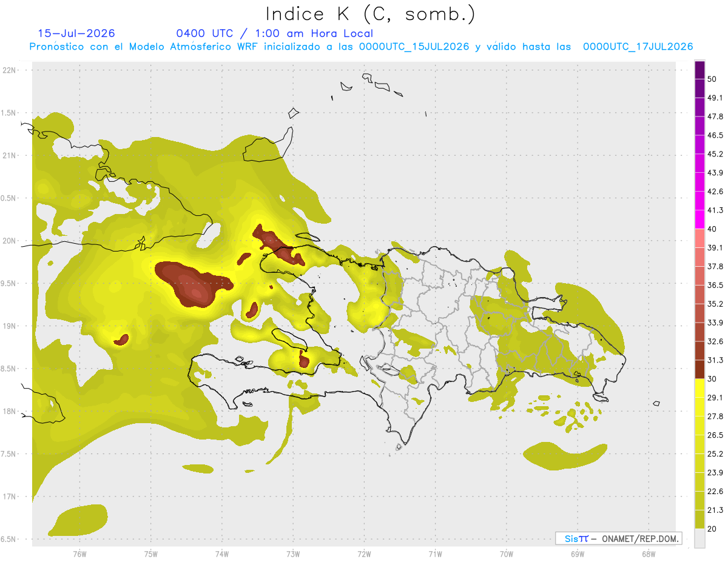Click the colorbar value "47.8"
The width and height of the screenshot is (728, 562).
tap(715, 116)
